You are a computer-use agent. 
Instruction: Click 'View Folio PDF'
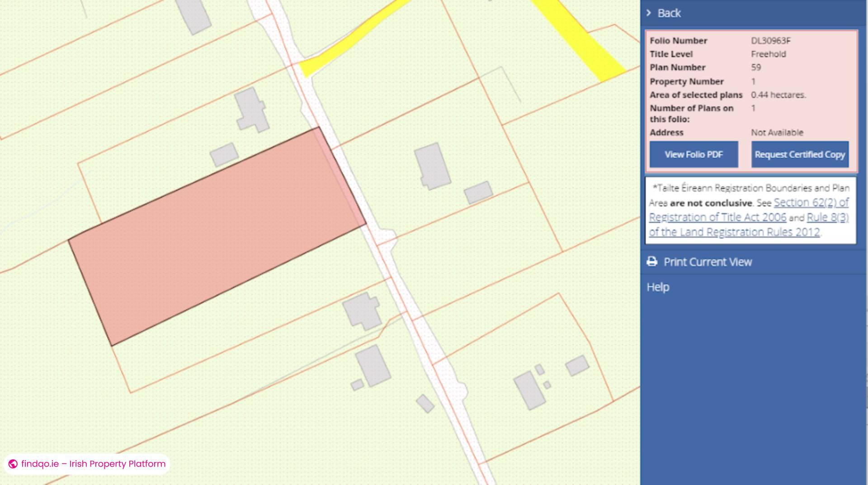693,154
